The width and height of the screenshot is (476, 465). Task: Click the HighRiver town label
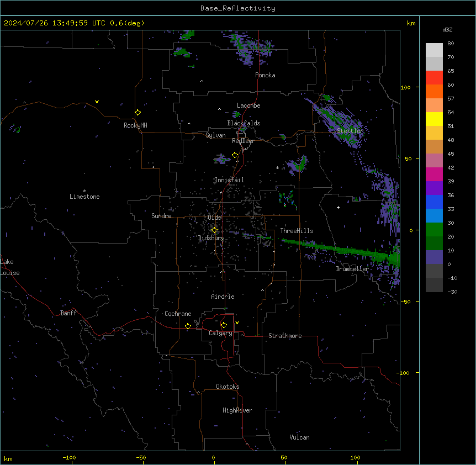pos(237,410)
